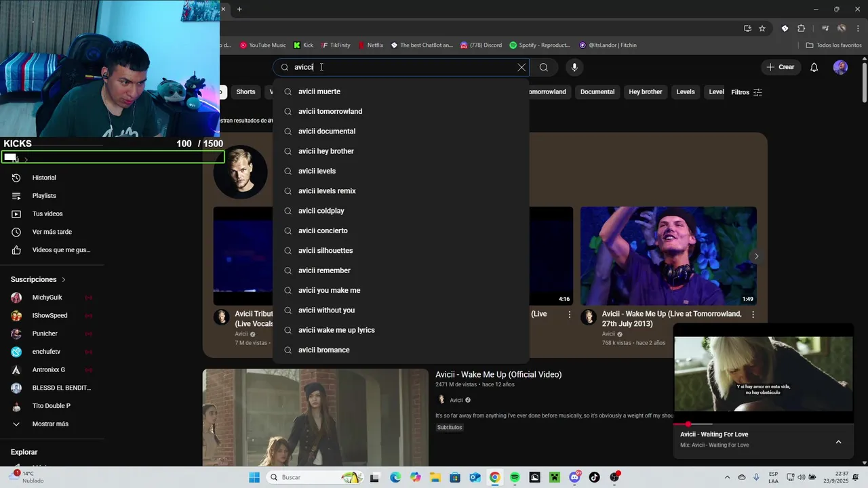Open the notifications bell

pos(814,67)
